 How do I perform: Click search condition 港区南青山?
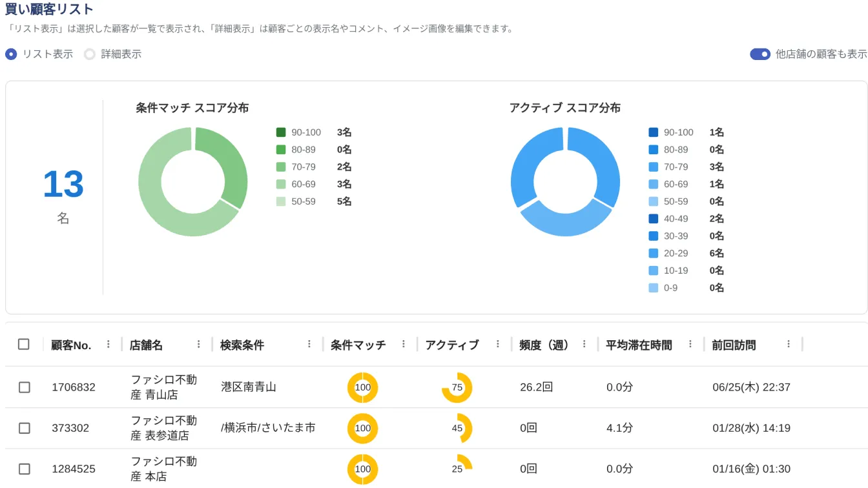(249, 387)
